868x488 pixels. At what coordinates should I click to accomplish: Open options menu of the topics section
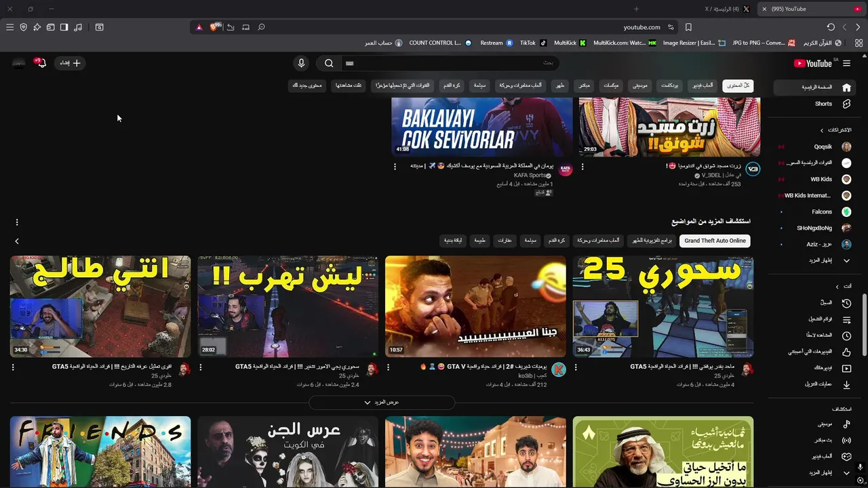click(17, 222)
